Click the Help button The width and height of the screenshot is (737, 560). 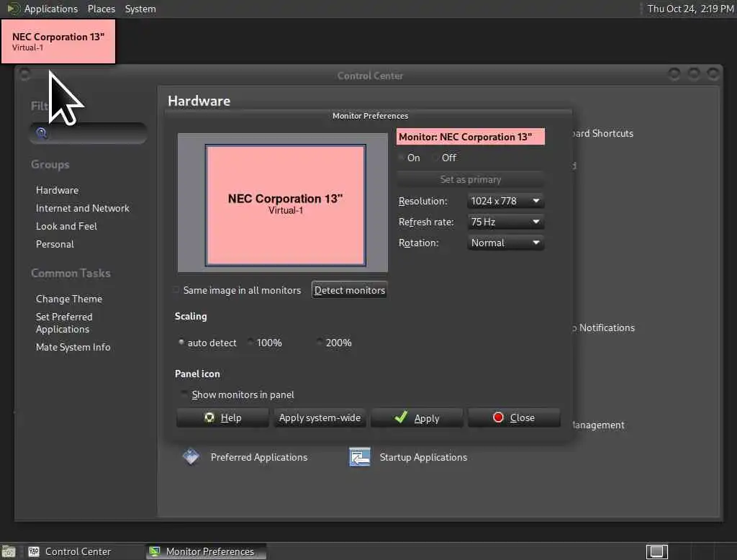[x=222, y=417]
